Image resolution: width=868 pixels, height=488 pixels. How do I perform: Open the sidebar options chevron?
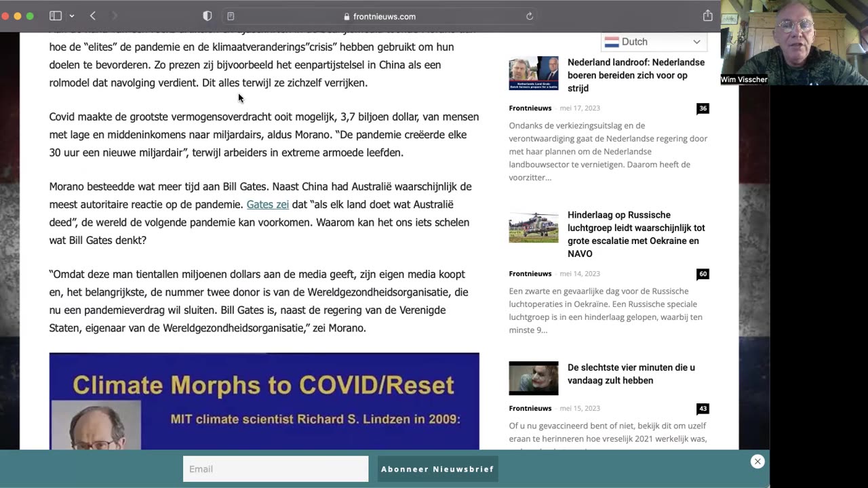[x=72, y=16]
